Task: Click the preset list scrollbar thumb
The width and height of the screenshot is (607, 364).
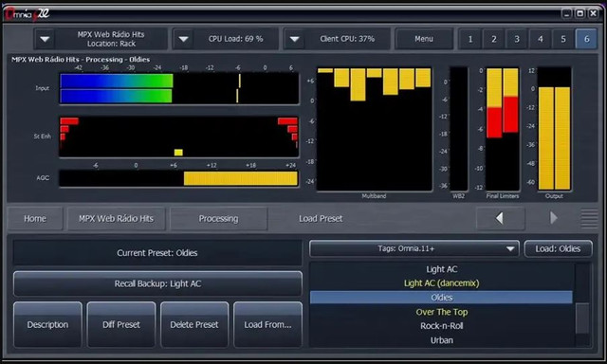Action: pos(582,318)
